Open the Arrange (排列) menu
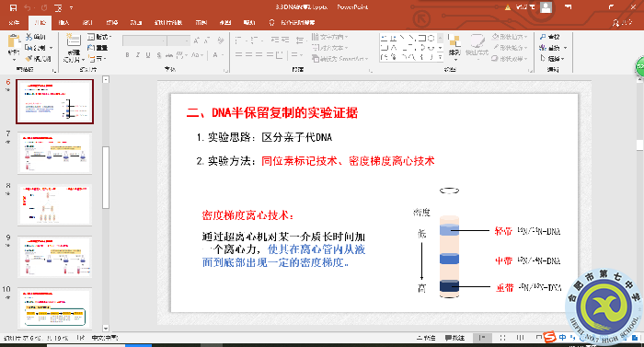Viewport: 644px width, 347px height. 454,48
